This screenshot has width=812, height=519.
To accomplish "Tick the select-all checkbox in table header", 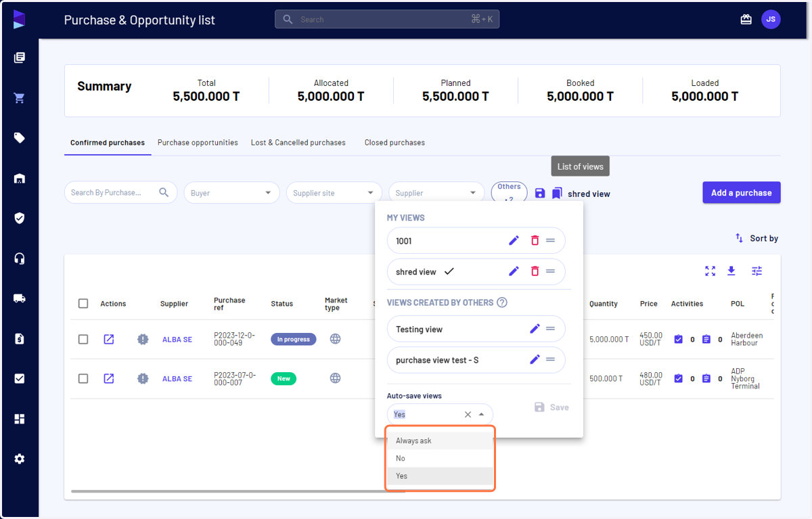I will 83,304.
